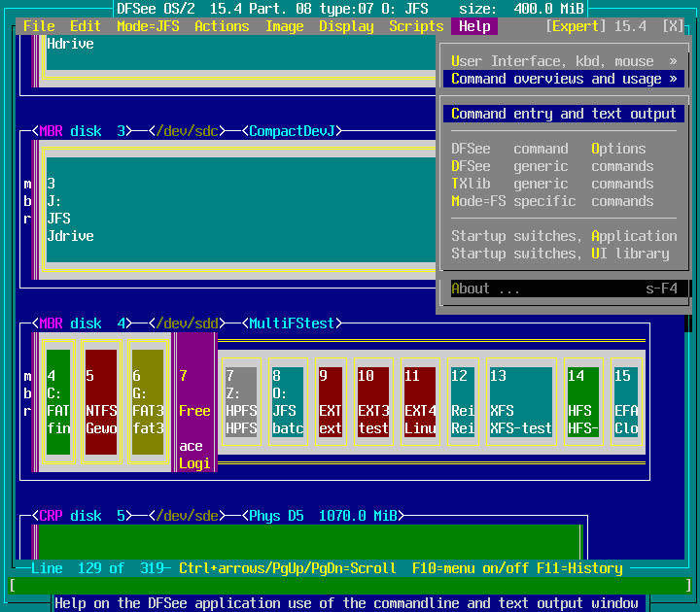Open the File menu
The width and height of the screenshot is (700, 612).
pyautogui.click(x=39, y=26)
